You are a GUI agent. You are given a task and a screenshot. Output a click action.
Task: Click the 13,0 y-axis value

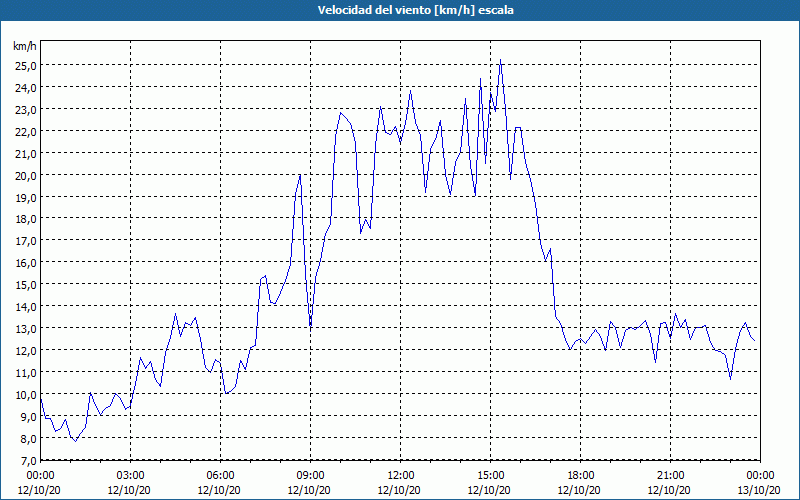click(26, 329)
